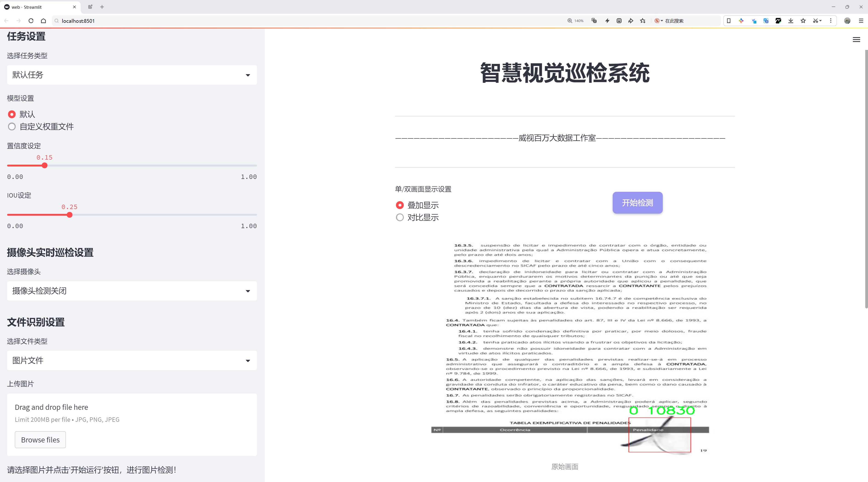Click the share arrow icon in address bar

pos(630,20)
